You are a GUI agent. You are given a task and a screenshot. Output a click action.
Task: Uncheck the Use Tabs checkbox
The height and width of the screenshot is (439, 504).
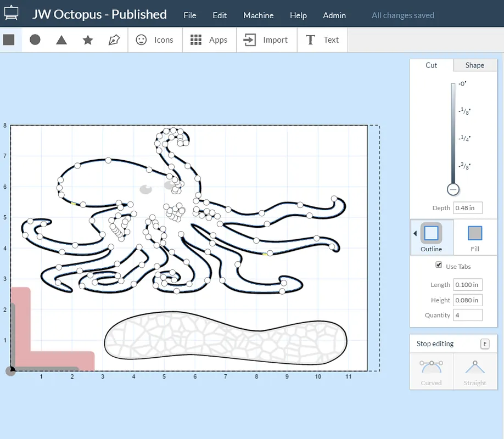tap(439, 265)
